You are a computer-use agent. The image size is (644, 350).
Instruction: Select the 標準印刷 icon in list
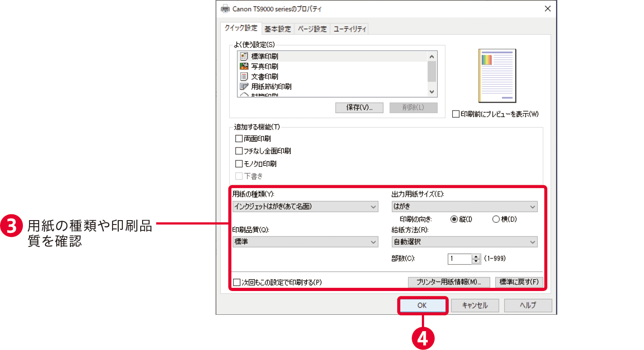click(x=244, y=56)
